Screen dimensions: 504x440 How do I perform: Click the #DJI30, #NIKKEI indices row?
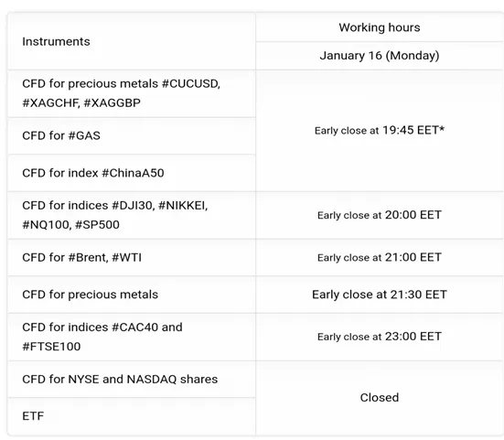pyautogui.click(x=132, y=215)
